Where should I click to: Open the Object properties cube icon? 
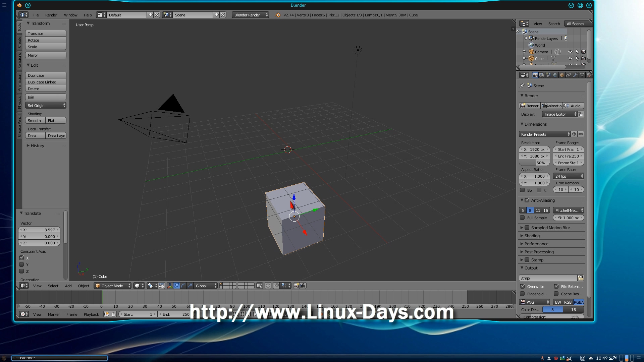click(562, 75)
